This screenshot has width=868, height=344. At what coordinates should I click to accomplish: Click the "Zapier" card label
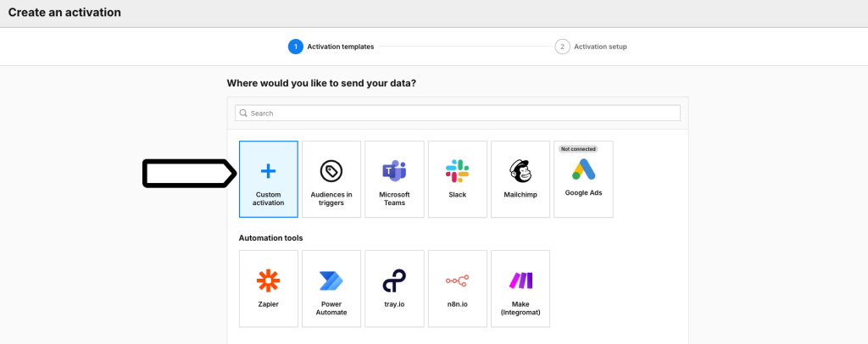268,304
